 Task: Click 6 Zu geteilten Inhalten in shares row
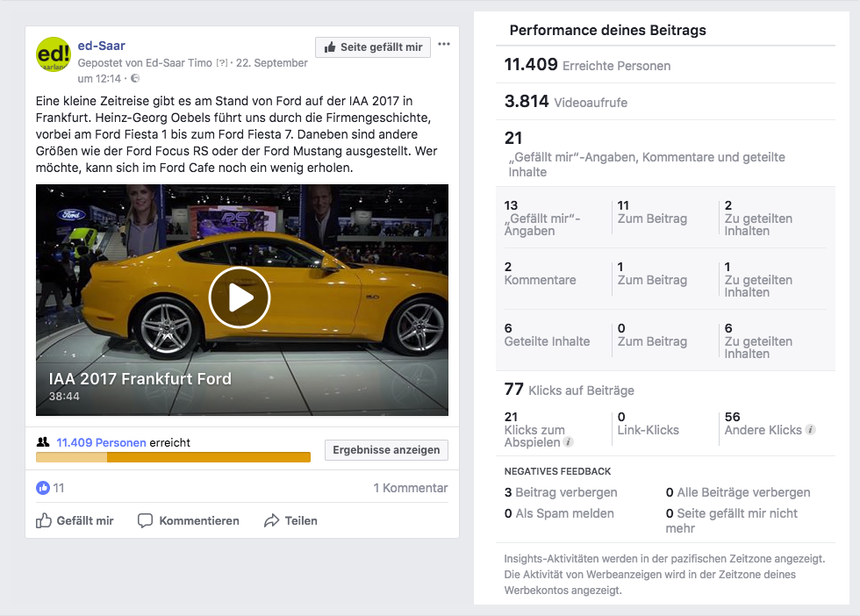pyautogui.click(x=758, y=340)
